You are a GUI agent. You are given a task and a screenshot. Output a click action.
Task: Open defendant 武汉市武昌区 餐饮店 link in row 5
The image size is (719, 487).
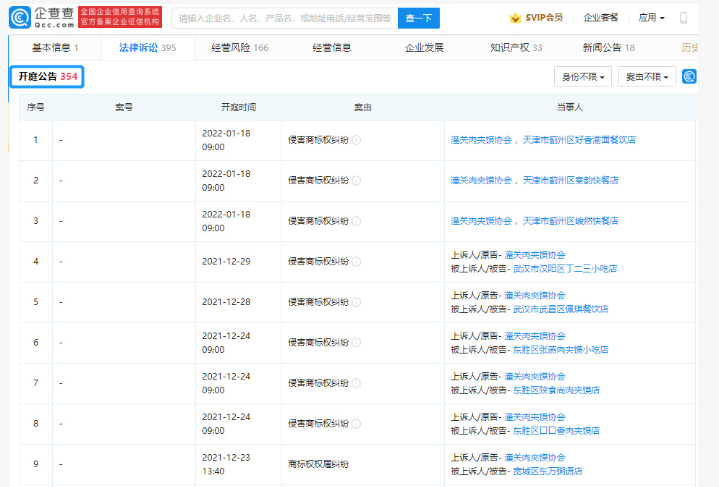[x=561, y=309]
